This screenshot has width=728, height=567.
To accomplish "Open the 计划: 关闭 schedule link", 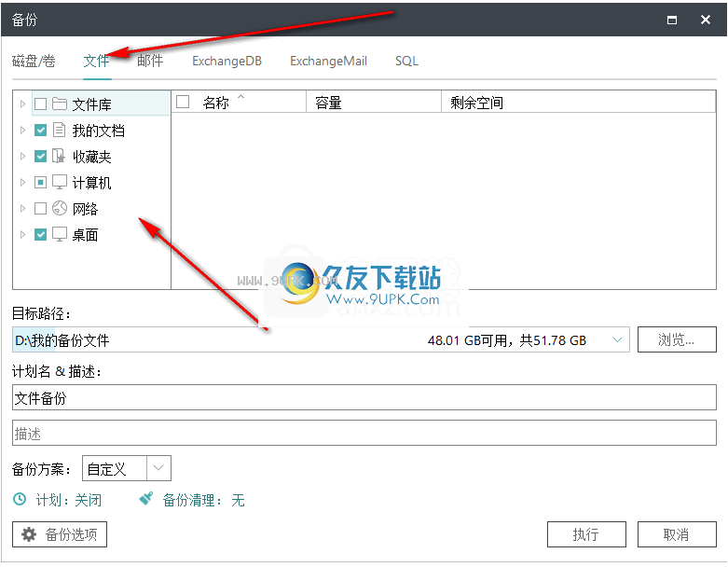I will [x=69, y=500].
